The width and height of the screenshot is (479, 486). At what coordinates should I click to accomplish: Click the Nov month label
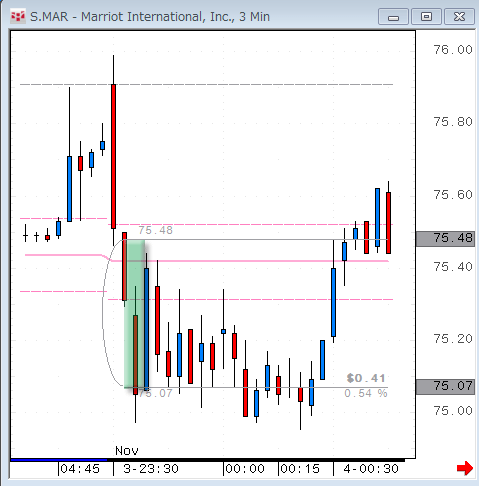pyautogui.click(x=127, y=451)
